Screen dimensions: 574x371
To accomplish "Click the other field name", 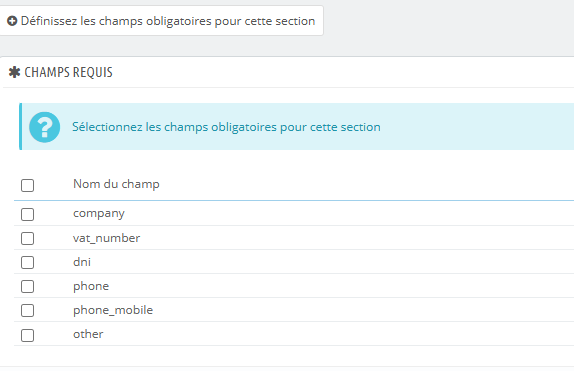I will [x=88, y=334].
